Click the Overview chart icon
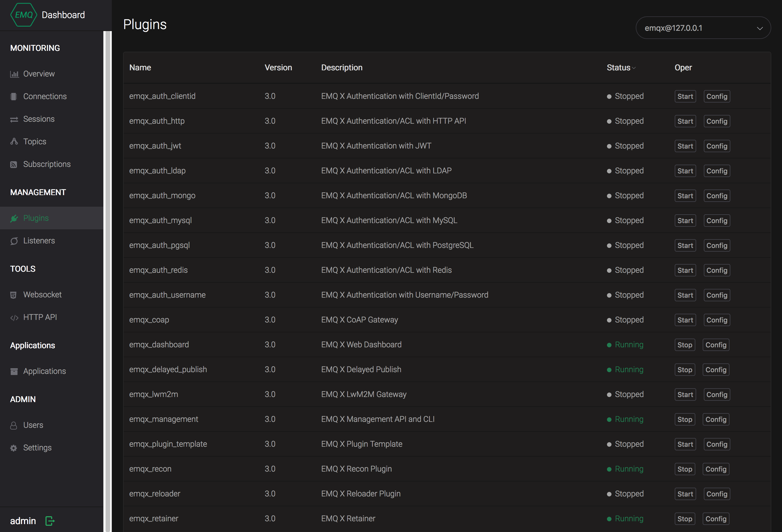 click(14, 74)
